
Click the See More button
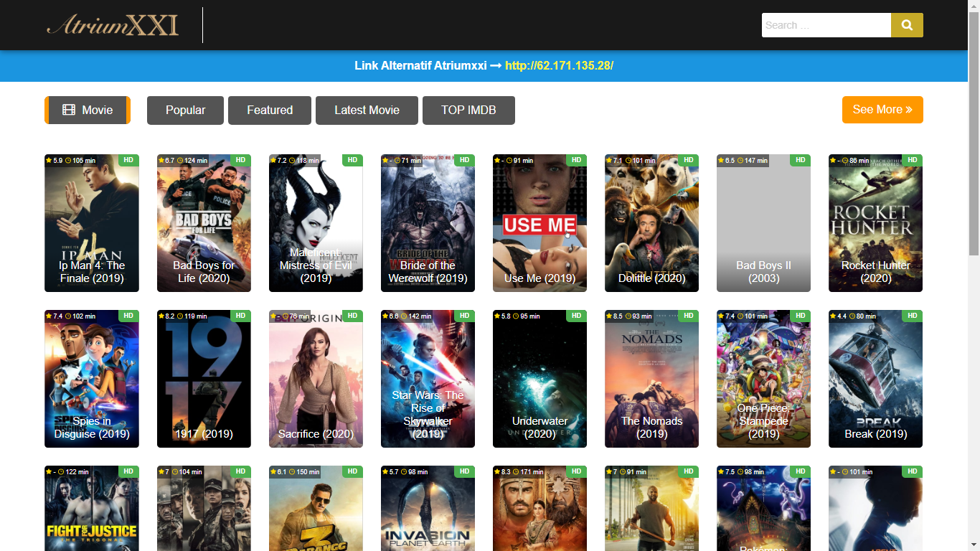coord(882,110)
